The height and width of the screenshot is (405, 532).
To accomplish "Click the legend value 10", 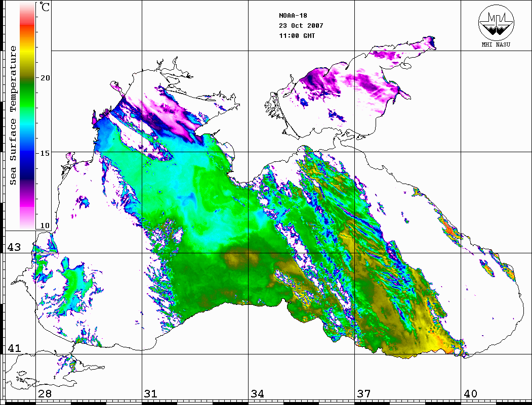I will tap(45, 226).
